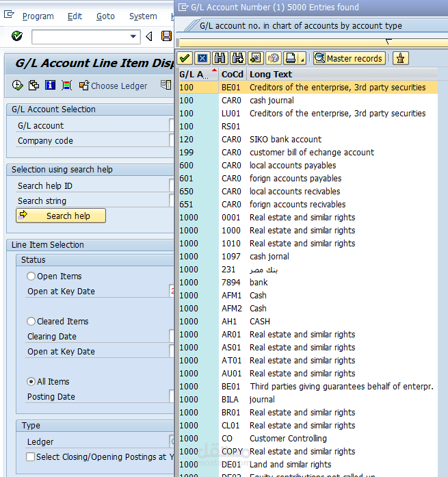The width and height of the screenshot is (448, 477).
Task: Expand the yellow restrictions bar arrow
Action: click(x=388, y=41)
